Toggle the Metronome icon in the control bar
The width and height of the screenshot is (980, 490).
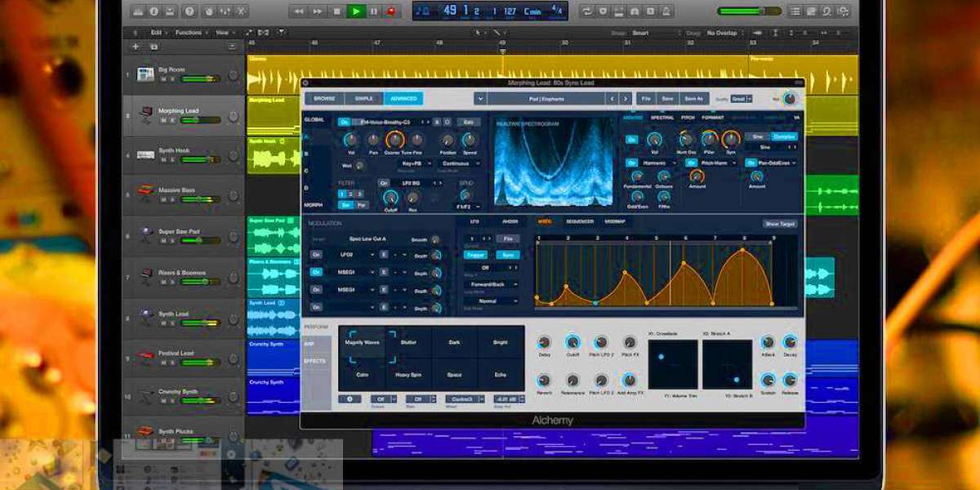pyautogui.click(x=666, y=11)
